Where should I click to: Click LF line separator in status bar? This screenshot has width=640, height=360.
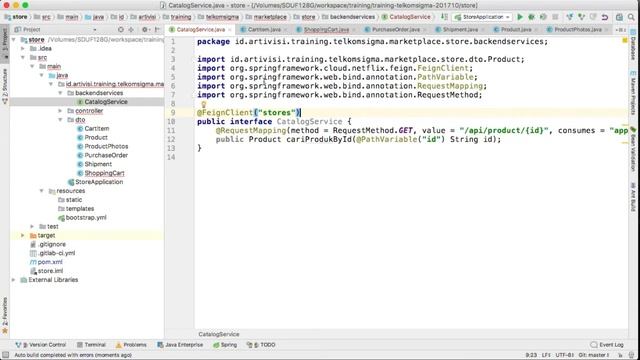[x=546, y=355]
